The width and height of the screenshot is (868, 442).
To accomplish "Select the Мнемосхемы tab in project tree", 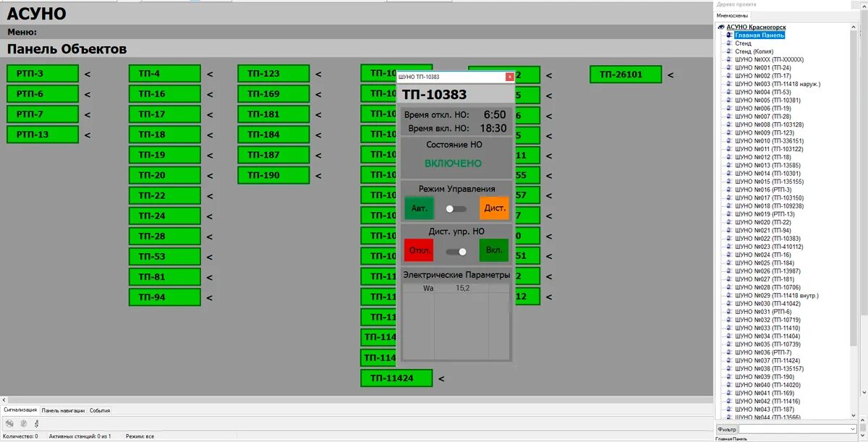I will pyautogui.click(x=732, y=15).
